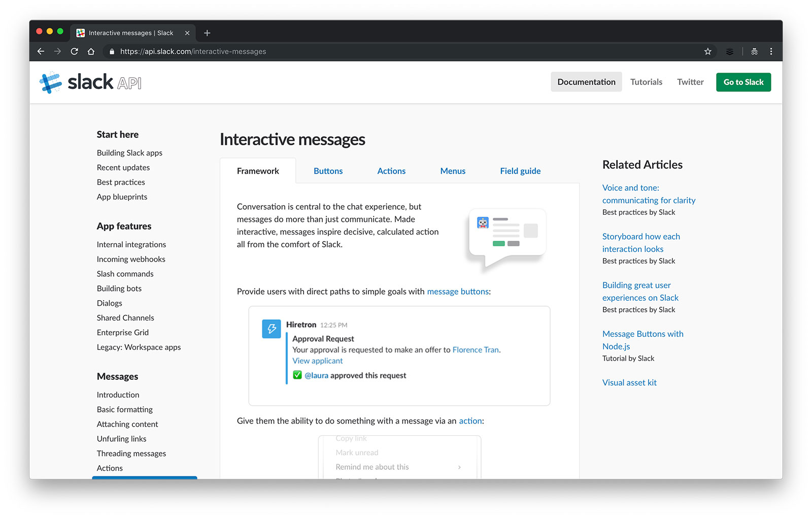The height and width of the screenshot is (518, 812).
Task: Switch to the Field guide tab
Action: coord(520,171)
